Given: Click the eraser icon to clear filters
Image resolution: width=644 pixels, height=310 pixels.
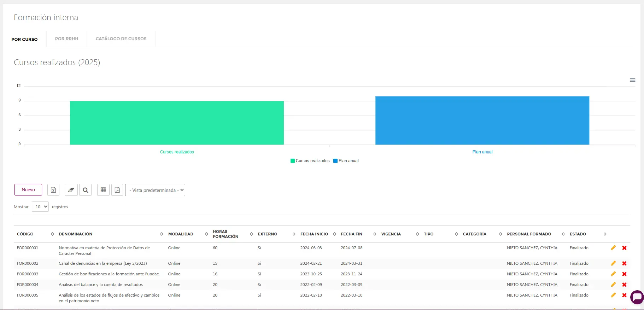Looking at the screenshot, I should click(x=71, y=190).
